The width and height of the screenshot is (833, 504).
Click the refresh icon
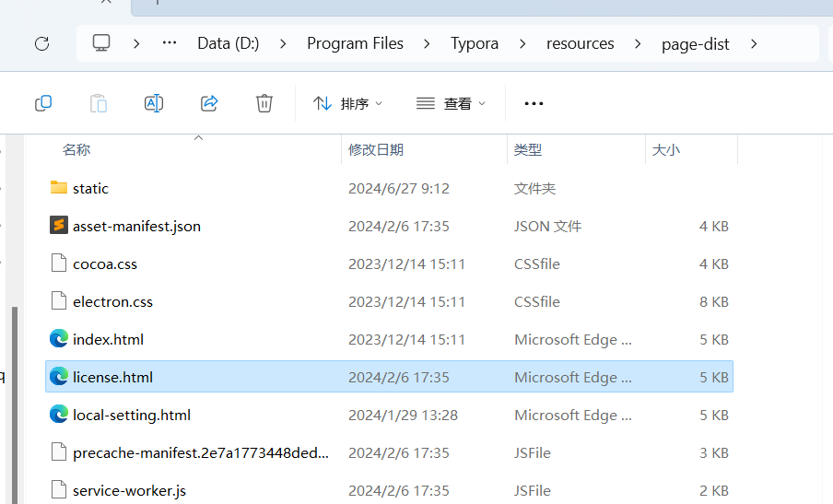tap(42, 43)
